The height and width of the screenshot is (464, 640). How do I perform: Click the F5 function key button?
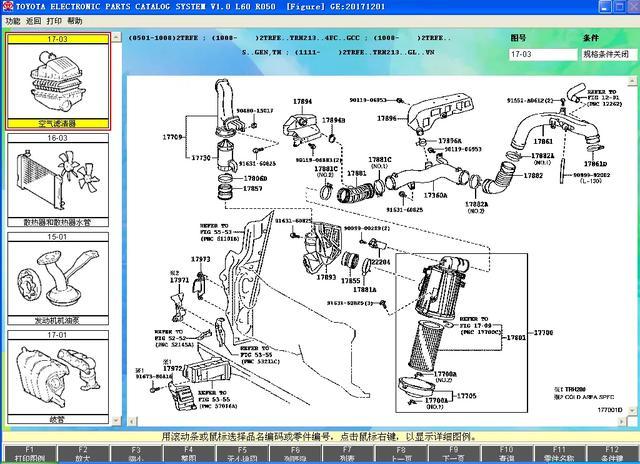[242, 454]
